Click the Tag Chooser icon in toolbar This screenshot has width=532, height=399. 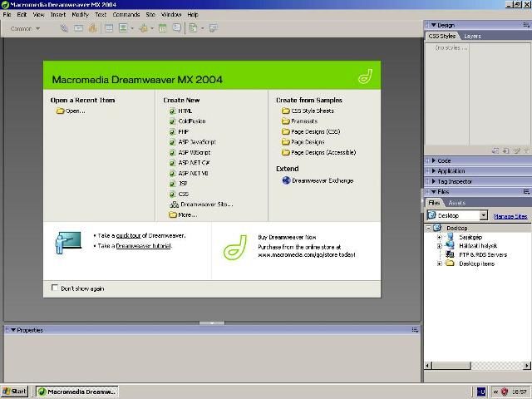213,28
